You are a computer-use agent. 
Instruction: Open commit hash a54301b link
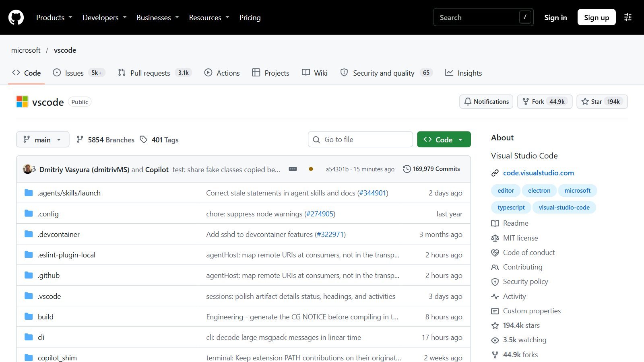pos(337,169)
